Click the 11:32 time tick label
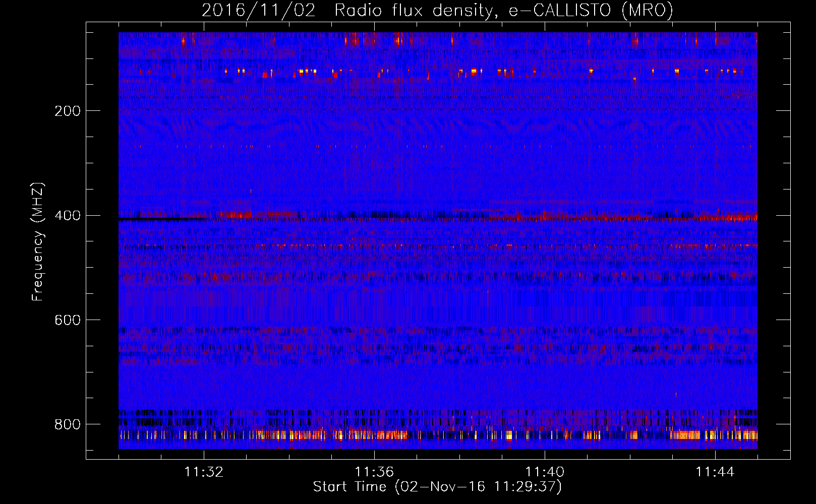The height and width of the screenshot is (504, 816). (x=204, y=472)
